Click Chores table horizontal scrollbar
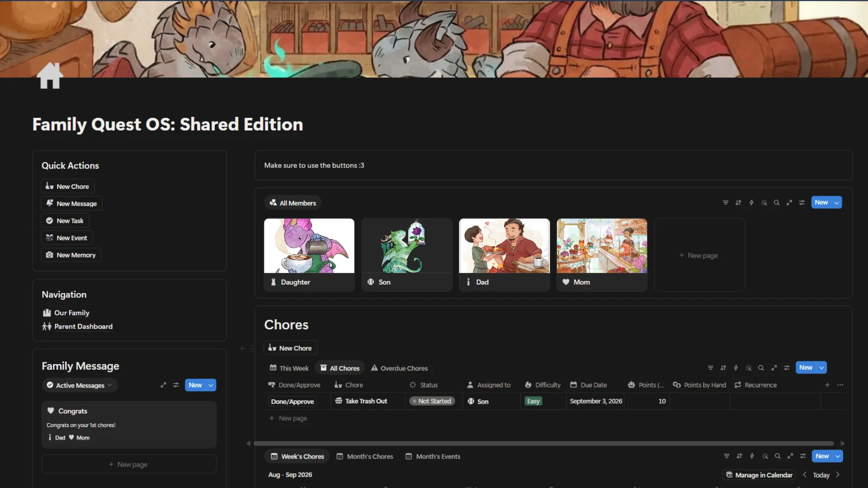The image size is (868, 488). click(543, 444)
